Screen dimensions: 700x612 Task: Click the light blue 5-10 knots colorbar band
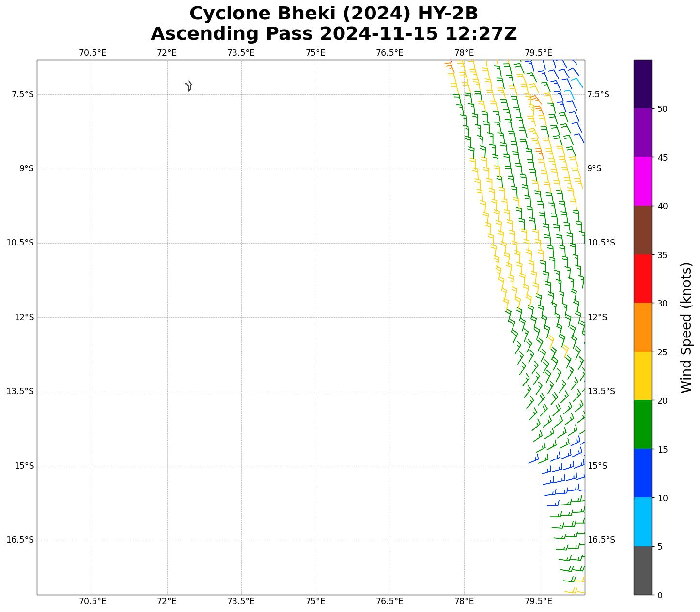643,522
